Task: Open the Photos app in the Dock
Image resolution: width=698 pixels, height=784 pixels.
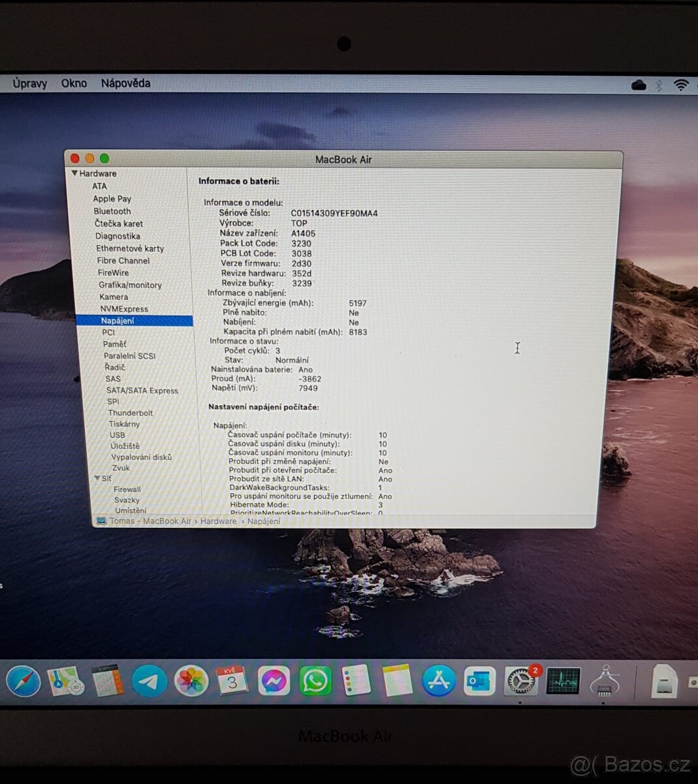Action: 191,681
